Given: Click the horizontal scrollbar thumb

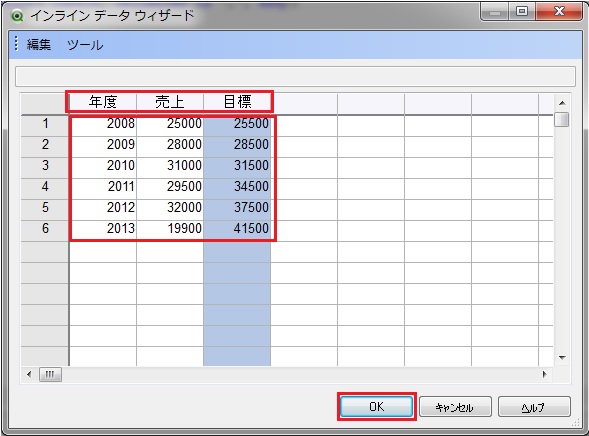Looking at the screenshot, I should (50, 374).
